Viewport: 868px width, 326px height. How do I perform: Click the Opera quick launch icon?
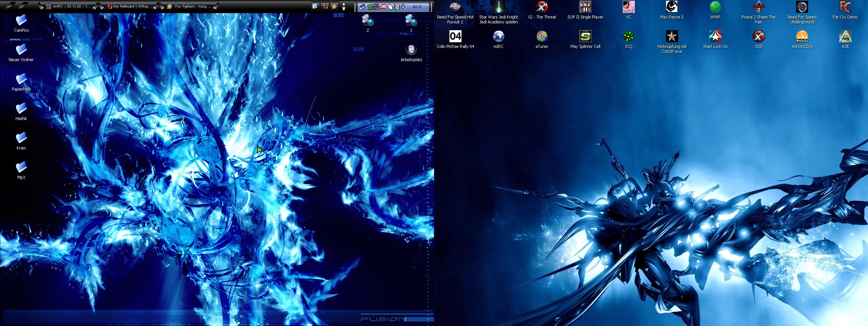click(x=324, y=6)
